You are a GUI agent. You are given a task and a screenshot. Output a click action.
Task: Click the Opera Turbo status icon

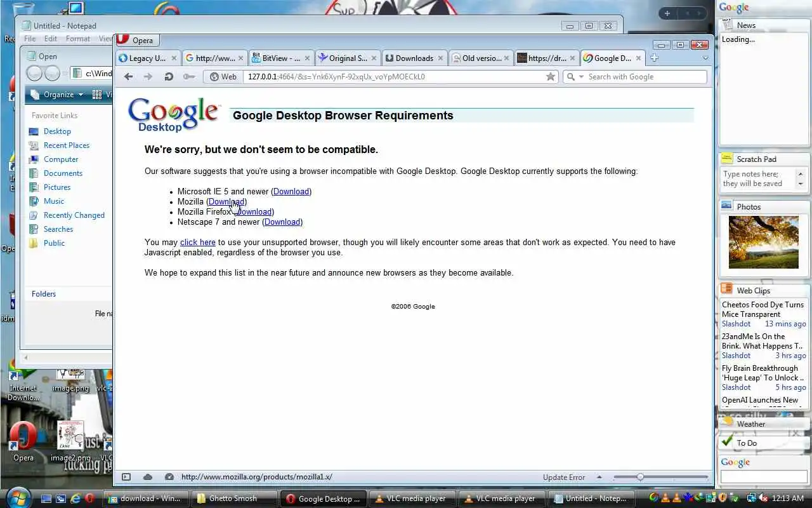pos(169,477)
